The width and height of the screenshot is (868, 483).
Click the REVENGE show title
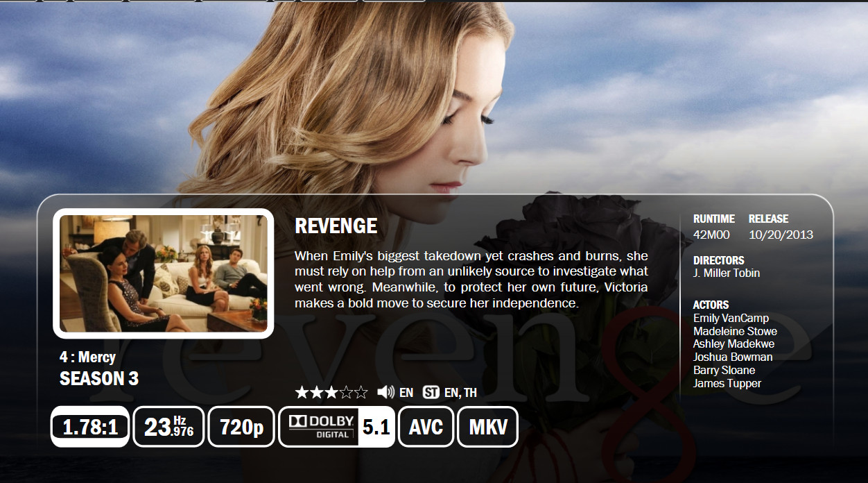click(336, 226)
